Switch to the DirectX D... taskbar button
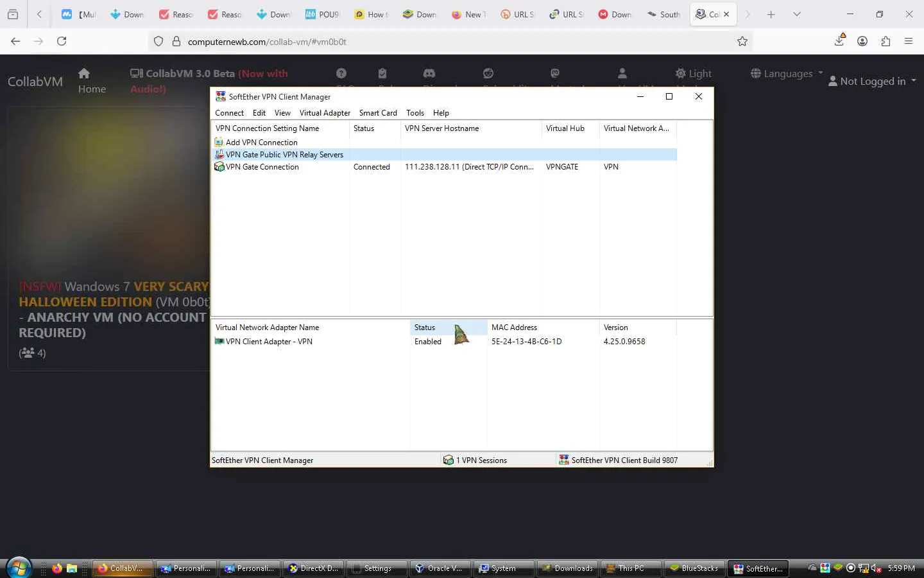 (313, 568)
